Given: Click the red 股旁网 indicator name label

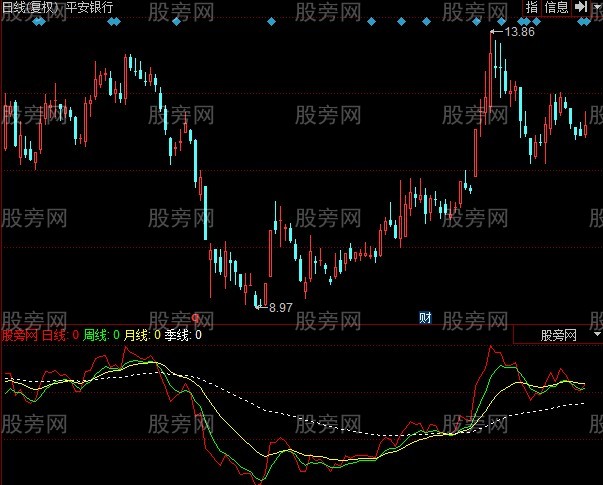Looking at the screenshot, I should pyautogui.click(x=20, y=335).
